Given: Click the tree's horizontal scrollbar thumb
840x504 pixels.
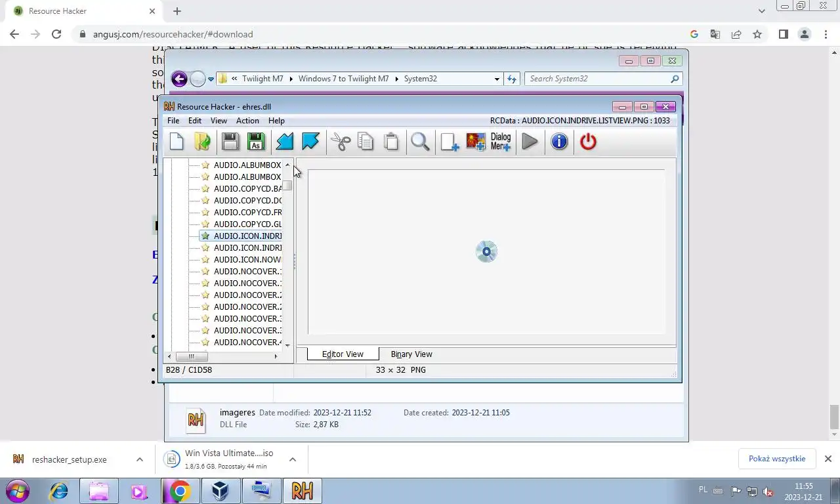Looking at the screenshot, I should [x=192, y=356].
